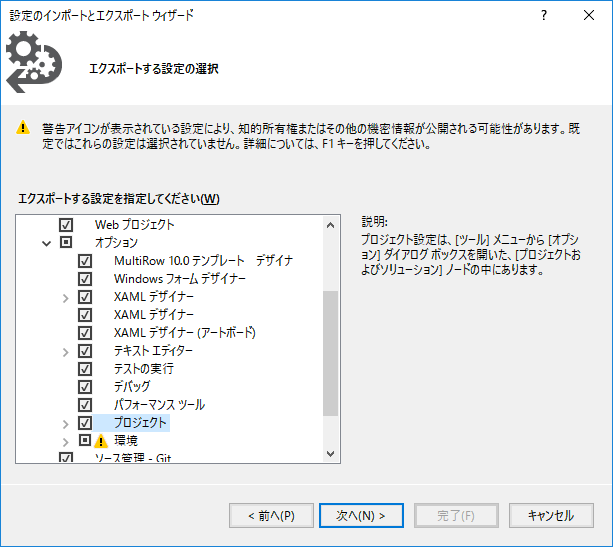
Task: Click the yellow warning icon beside the notice
Action: click(23, 127)
